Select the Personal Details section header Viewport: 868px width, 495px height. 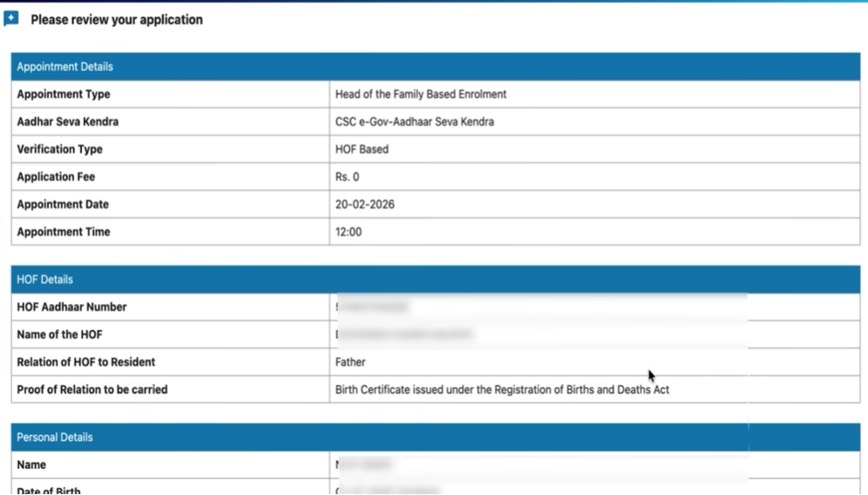(54, 437)
